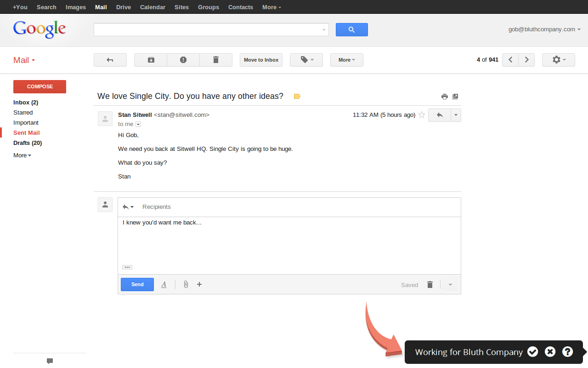Open conversation in new window icon
Image resolution: width=588 pixels, height=368 pixels.
point(455,97)
